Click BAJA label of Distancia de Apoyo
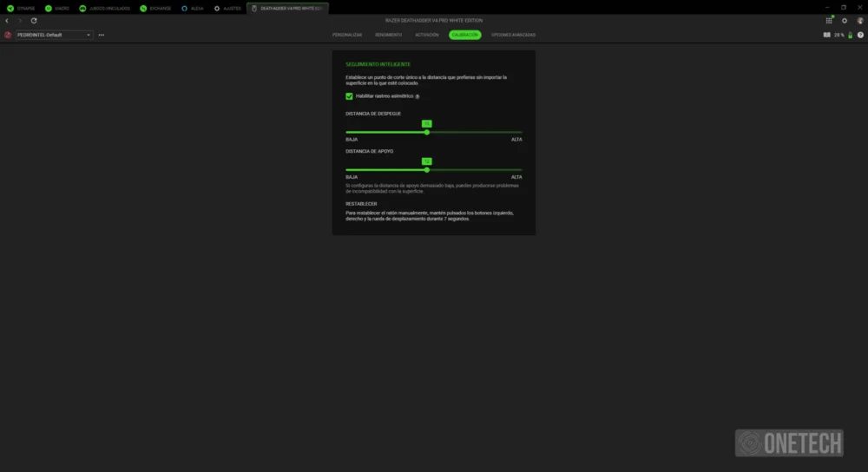This screenshot has width=868, height=472. tap(352, 177)
